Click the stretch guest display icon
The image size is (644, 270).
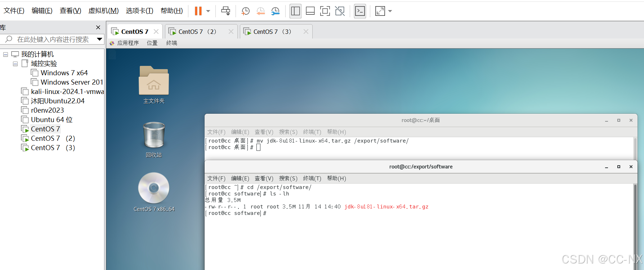coord(380,11)
